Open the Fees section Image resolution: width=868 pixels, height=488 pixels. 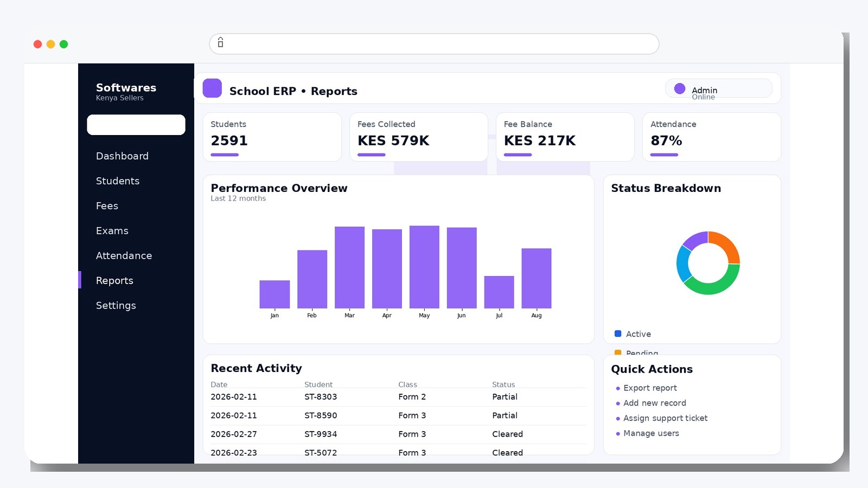coord(107,206)
